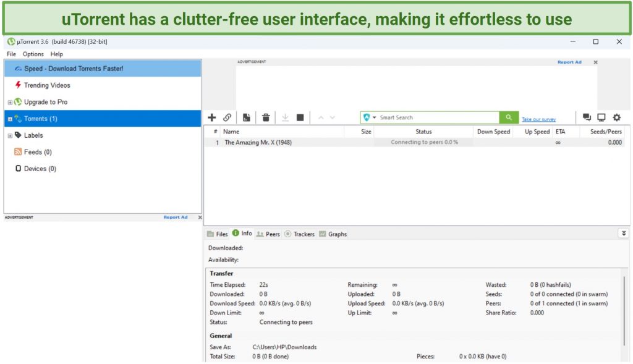This screenshot has height=364, width=633.
Task: Click the Time Elapsed value 22s
Action: click(x=263, y=285)
